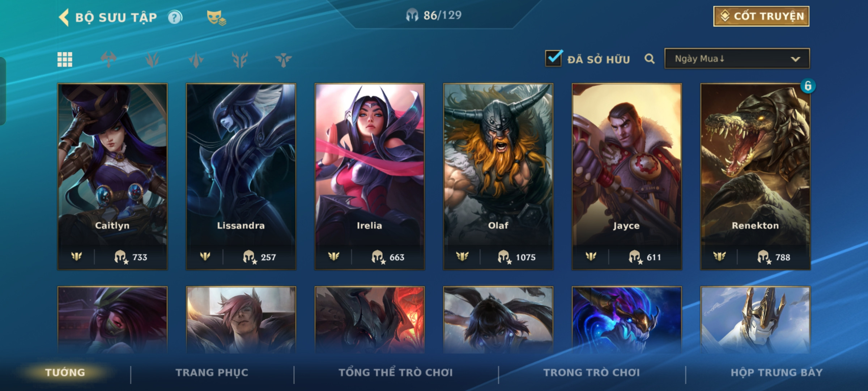Click the search magnifier icon
Image resolution: width=868 pixels, height=391 pixels.
pyautogui.click(x=650, y=59)
